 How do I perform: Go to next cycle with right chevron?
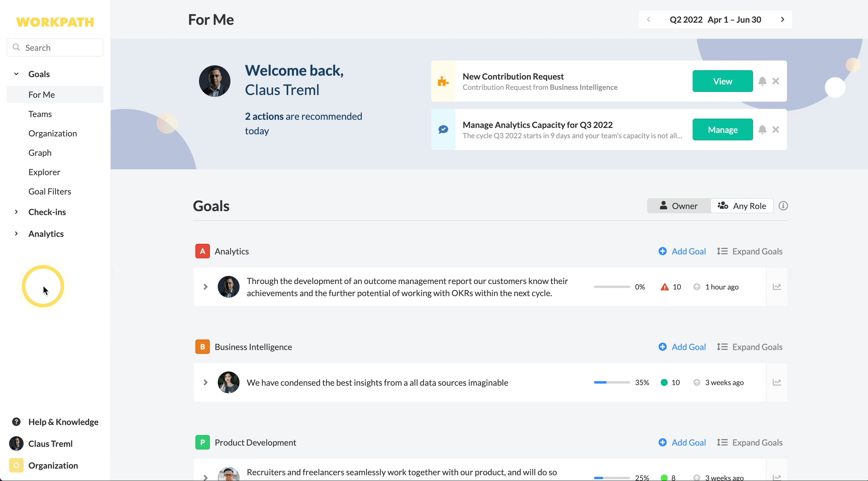tap(782, 20)
